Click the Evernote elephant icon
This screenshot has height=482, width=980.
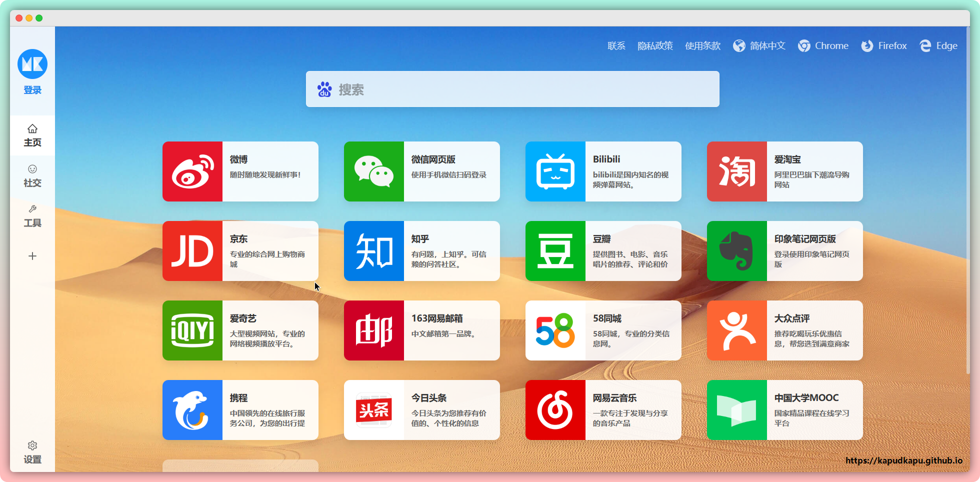pos(737,251)
